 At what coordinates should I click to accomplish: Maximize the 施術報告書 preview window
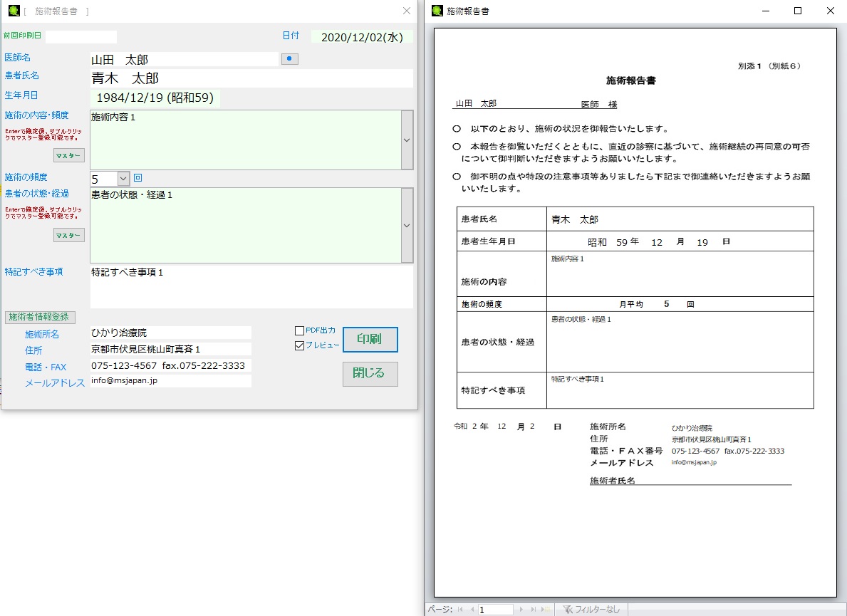(x=798, y=11)
